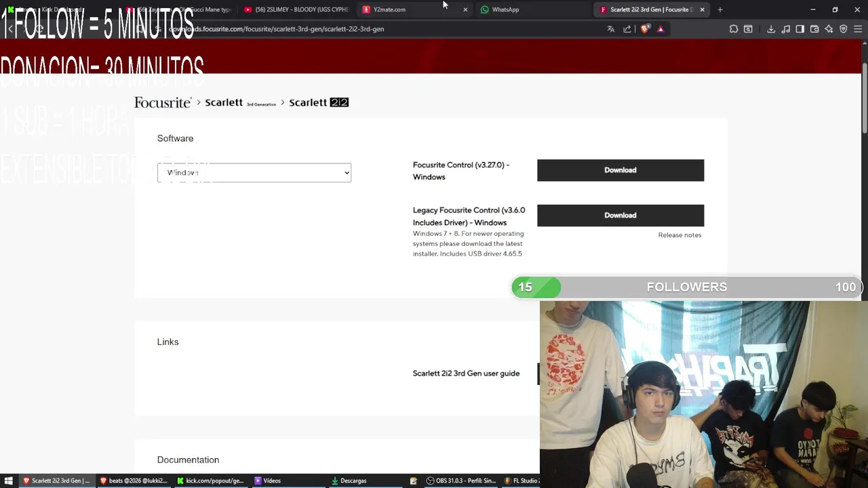Open the extensions puzzle icon

pos(734,29)
